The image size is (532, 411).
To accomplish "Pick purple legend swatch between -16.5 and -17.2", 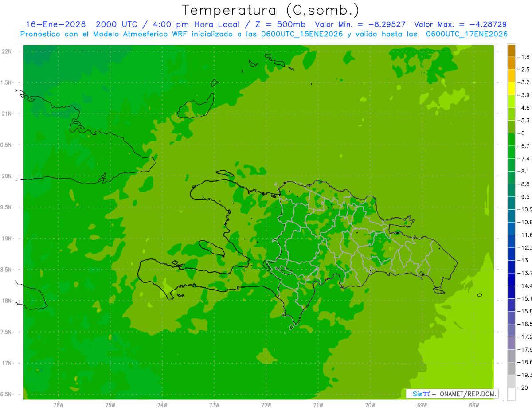I will (511, 330).
